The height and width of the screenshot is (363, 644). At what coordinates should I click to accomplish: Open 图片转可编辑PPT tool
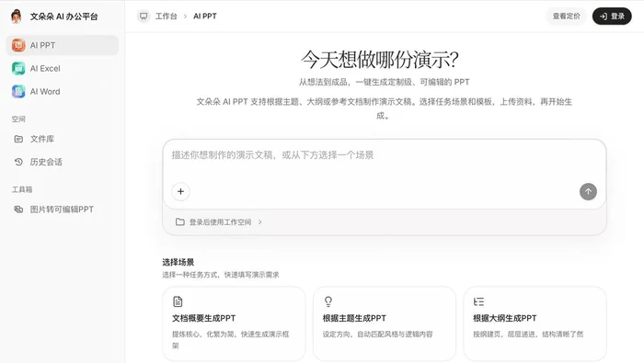[x=63, y=210]
